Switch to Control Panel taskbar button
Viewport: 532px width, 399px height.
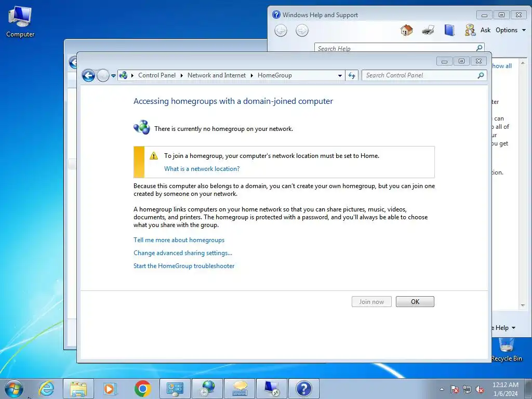point(175,389)
